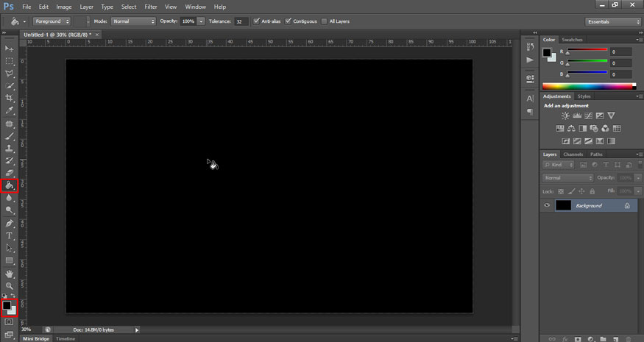The image size is (644, 342).
Task: Select the Pen tool
Action: [10, 223]
